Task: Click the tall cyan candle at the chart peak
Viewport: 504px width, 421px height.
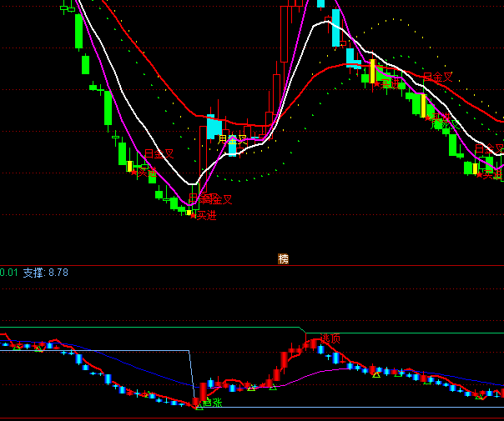Action: point(335,28)
